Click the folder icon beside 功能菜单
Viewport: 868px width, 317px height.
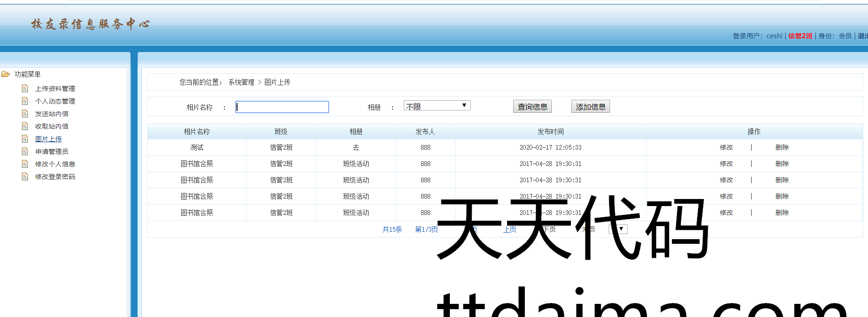pyautogui.click(x=6, y=74)
